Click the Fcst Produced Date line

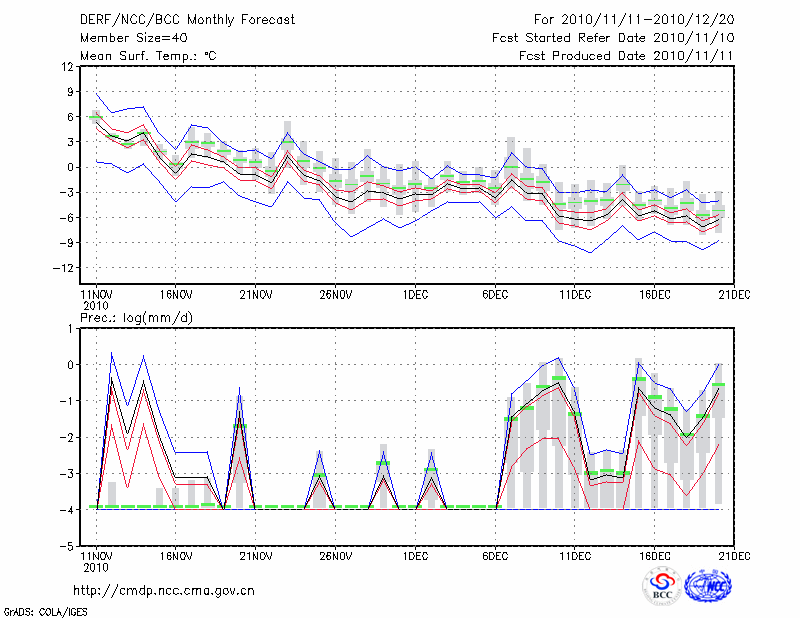click(626, 56)
